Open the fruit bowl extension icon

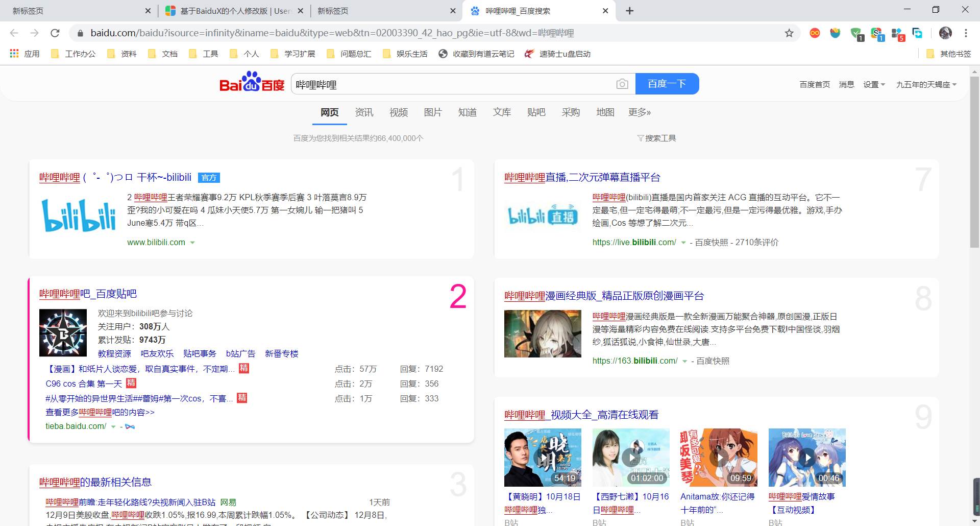pyautogui.click(x=836, y=32)
